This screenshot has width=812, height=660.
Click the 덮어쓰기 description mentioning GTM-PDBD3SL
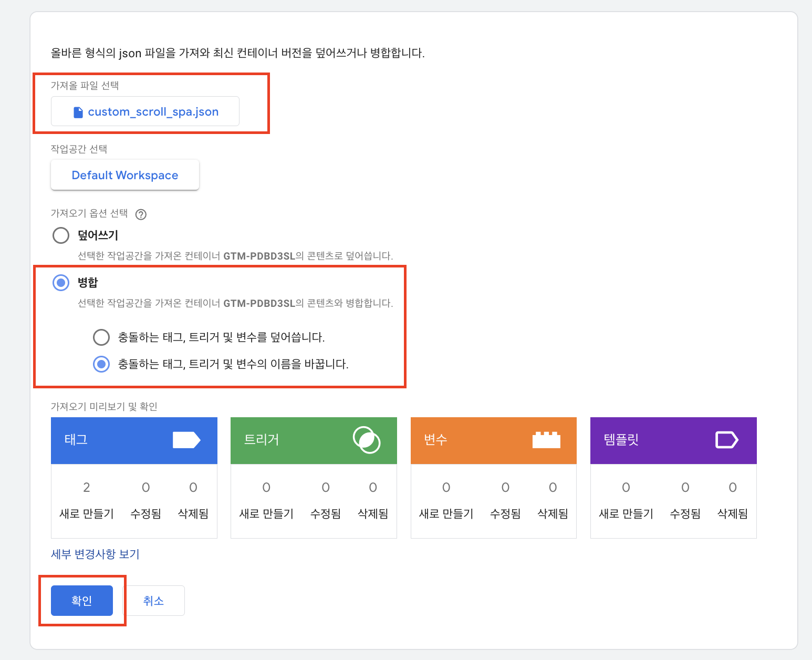pos(235,256)
